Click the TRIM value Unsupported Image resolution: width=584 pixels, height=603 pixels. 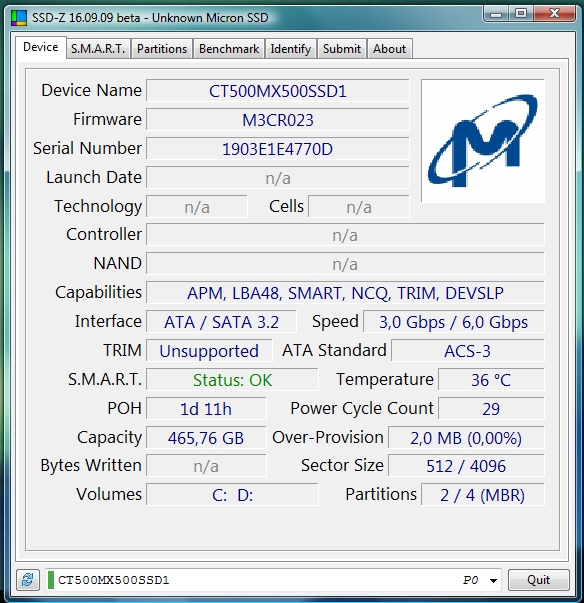click(209, 351)
